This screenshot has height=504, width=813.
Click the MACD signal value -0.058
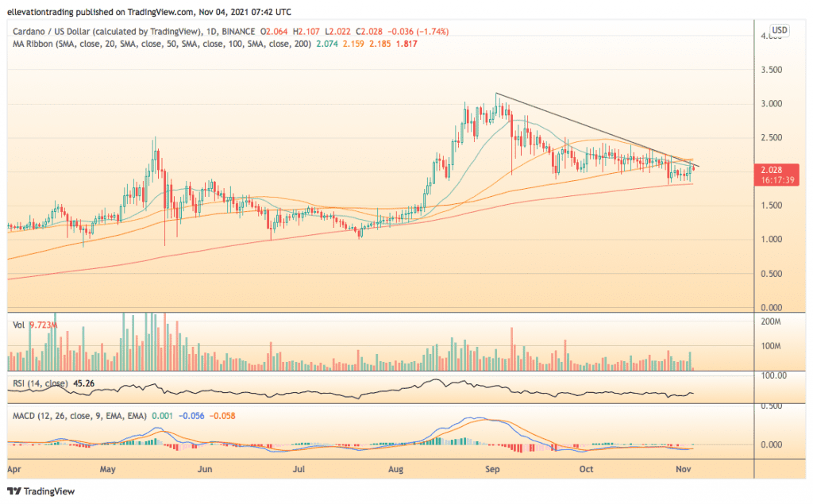222,416
